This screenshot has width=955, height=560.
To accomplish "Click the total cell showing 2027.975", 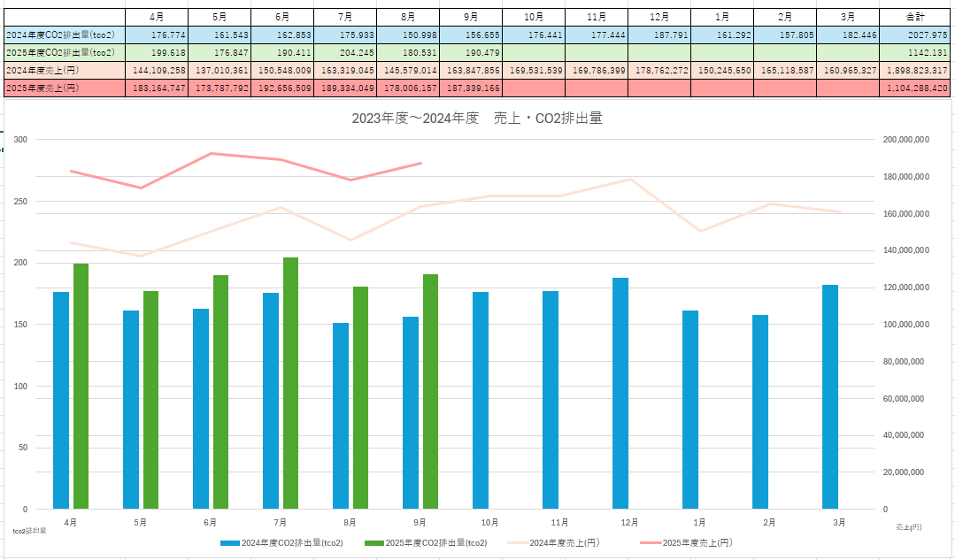I will 916,35.
